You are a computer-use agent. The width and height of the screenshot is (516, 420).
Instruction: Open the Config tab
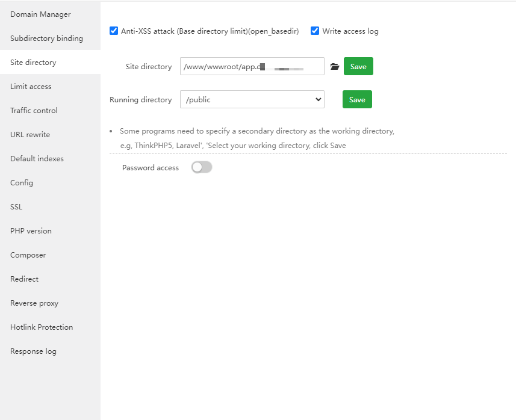tap(50, 182)
